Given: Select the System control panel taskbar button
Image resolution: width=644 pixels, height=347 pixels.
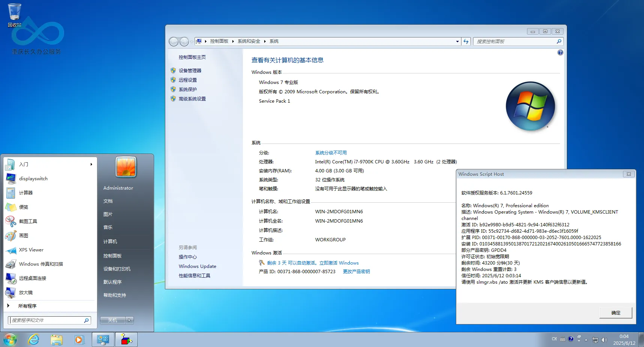Looking at the screenshot, I should click(103, 340).
